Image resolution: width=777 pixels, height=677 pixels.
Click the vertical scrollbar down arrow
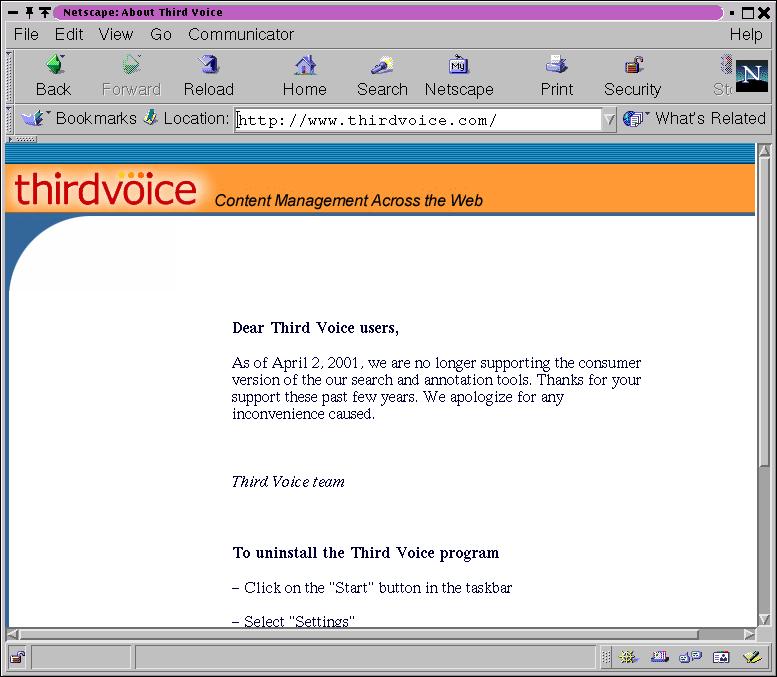tap(764, 619)
